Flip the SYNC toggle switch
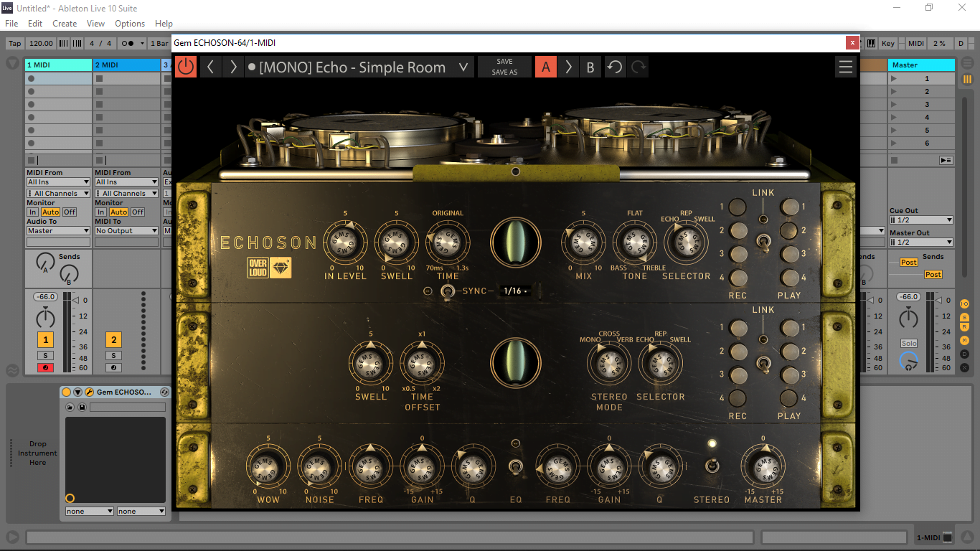Screen dimensions: 980x551 pos(448,291)
